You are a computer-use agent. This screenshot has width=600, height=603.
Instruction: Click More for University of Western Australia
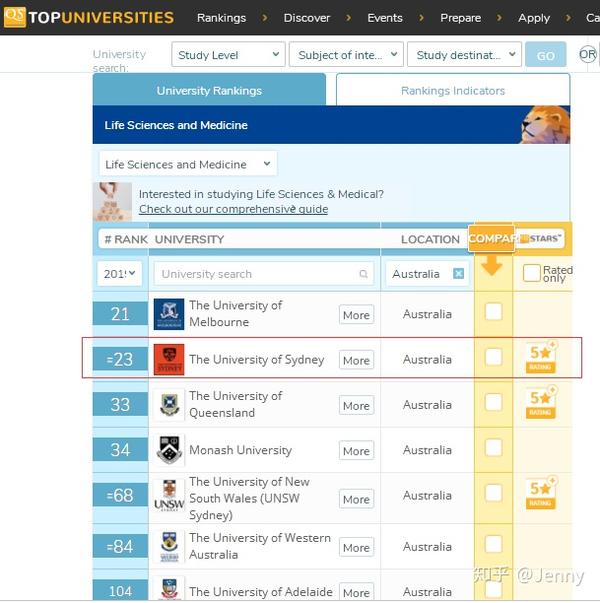tap(356, 547)
